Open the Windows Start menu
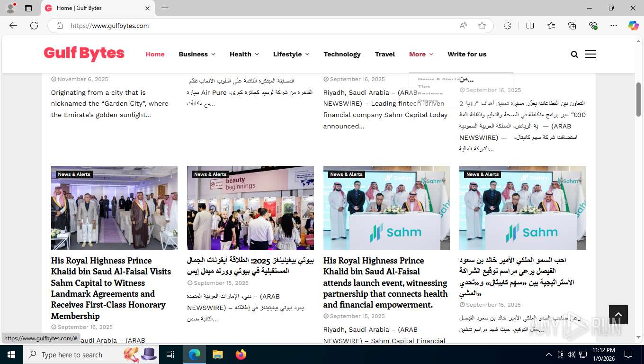Screen dimensions: 644x364 [11, 355]
